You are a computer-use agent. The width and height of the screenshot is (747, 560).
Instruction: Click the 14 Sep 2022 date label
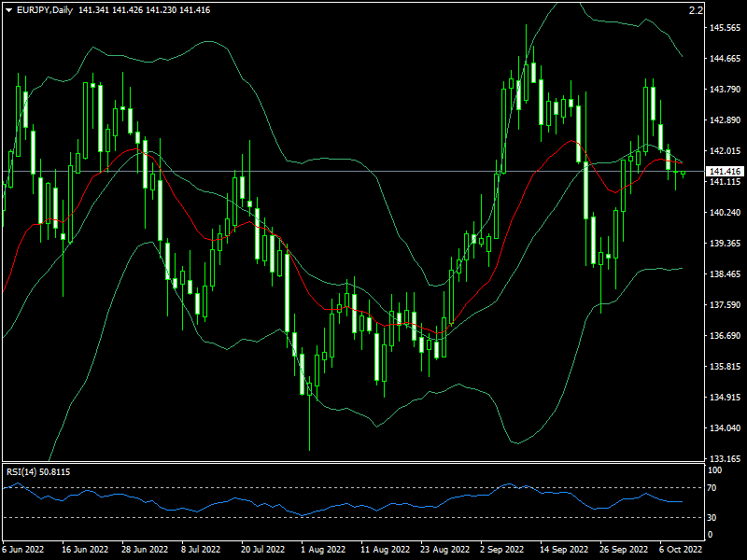pos(564,550)
